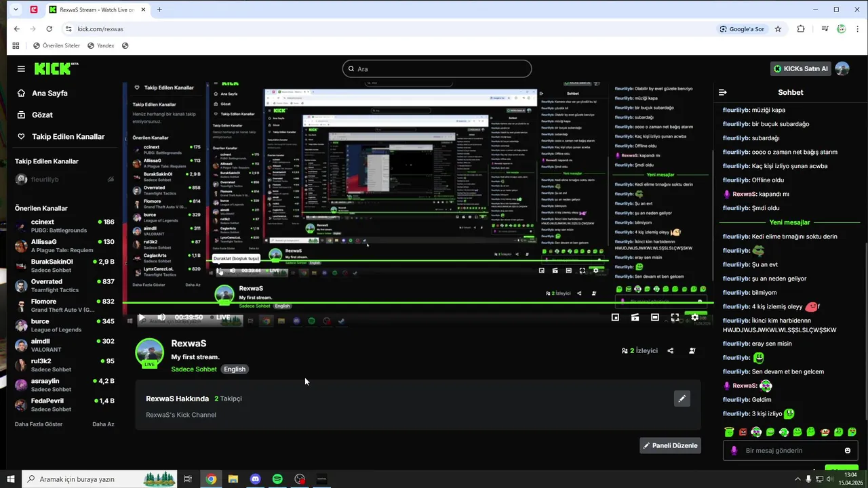Collapse the Sohbet chat panel
868x488 pixels.
pos(723,92)
